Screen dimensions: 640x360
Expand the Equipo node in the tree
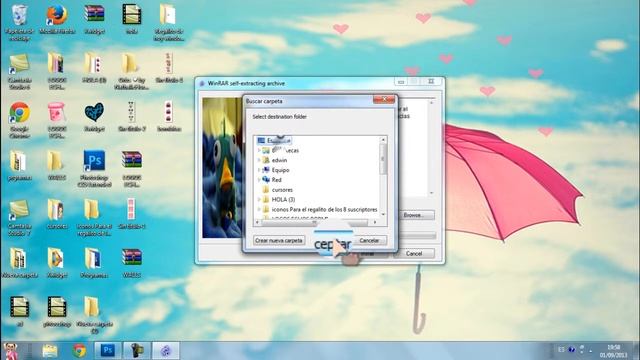click(x=259, y=170)
